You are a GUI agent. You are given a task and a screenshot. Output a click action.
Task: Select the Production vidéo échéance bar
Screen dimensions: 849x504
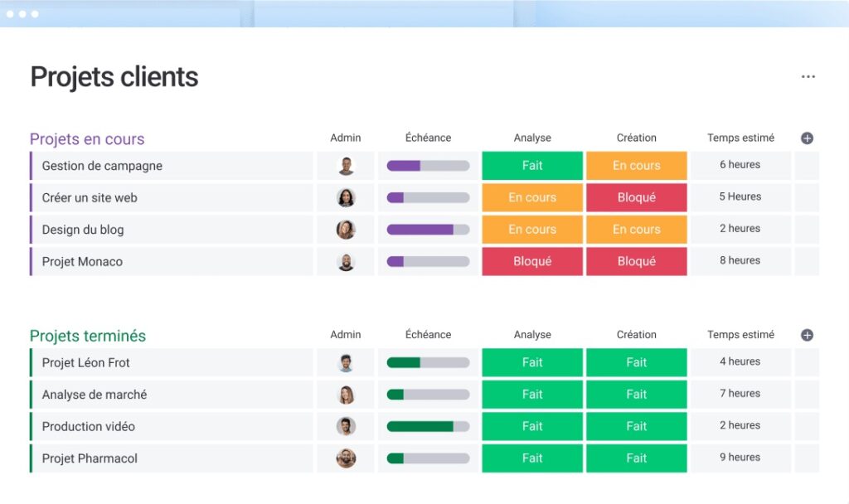pyautogui.click(x=428, y=427)
